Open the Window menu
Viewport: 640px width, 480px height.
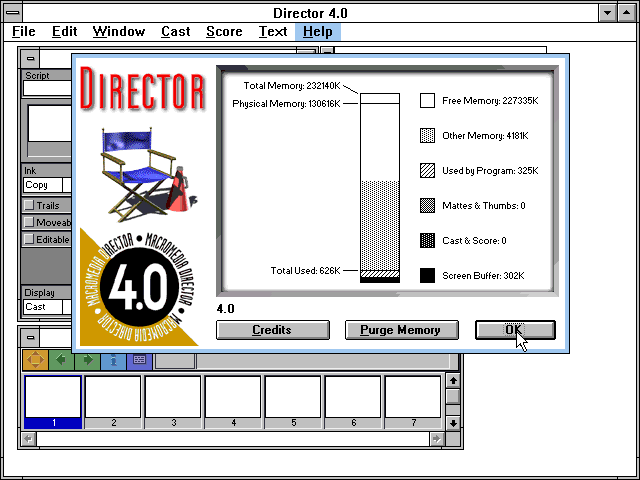point(119,31)
